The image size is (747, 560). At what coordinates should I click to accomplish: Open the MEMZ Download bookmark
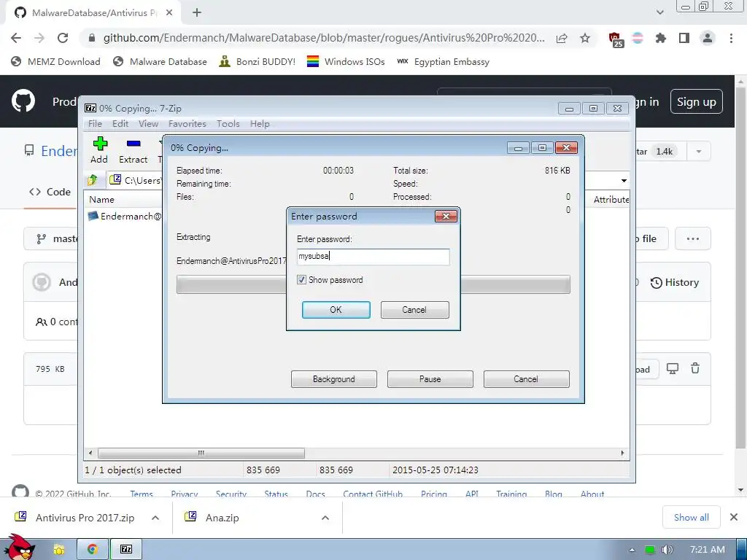[x=55, y=61]
